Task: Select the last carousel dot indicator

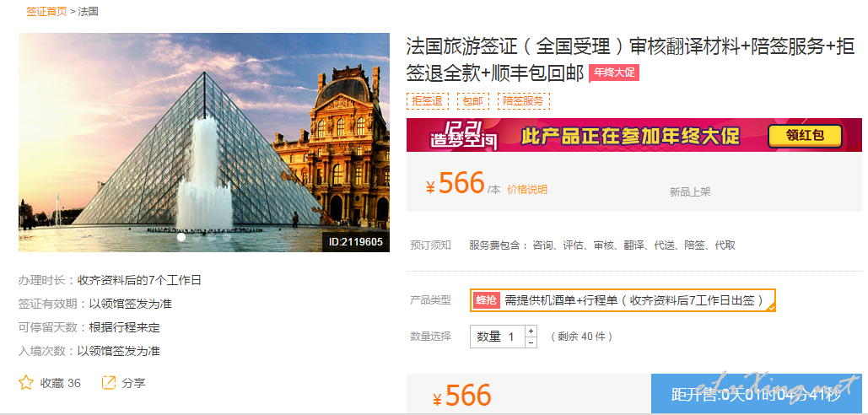Action: point(226,237)
